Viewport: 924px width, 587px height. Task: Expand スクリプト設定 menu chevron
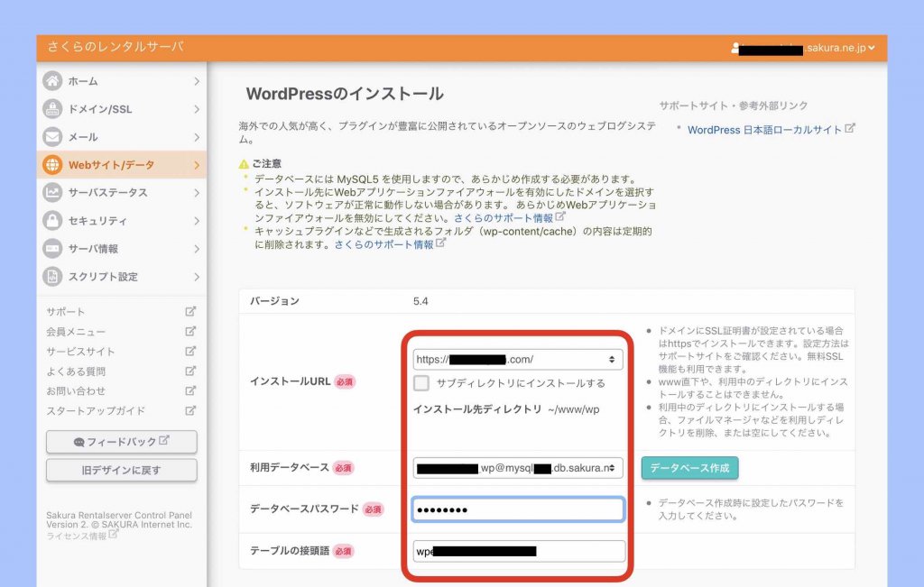coord(197,277)
